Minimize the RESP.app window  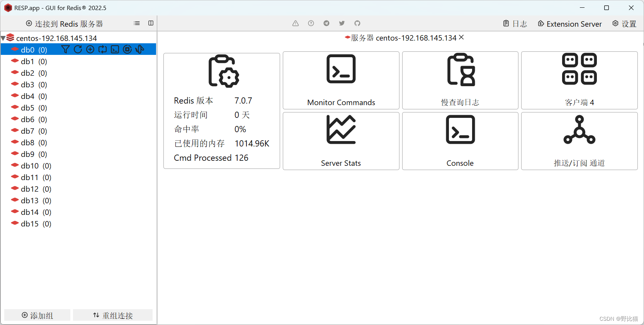tap(582, 8)
